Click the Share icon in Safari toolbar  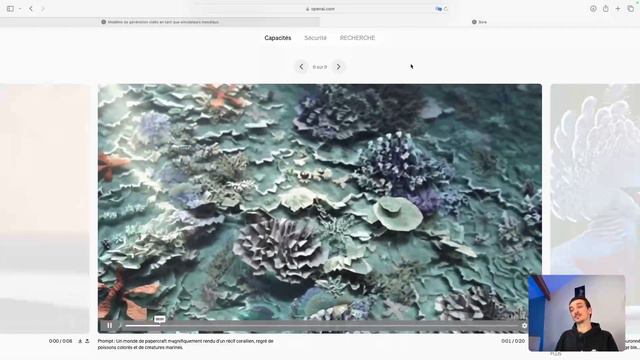click(x=606, y=9)
